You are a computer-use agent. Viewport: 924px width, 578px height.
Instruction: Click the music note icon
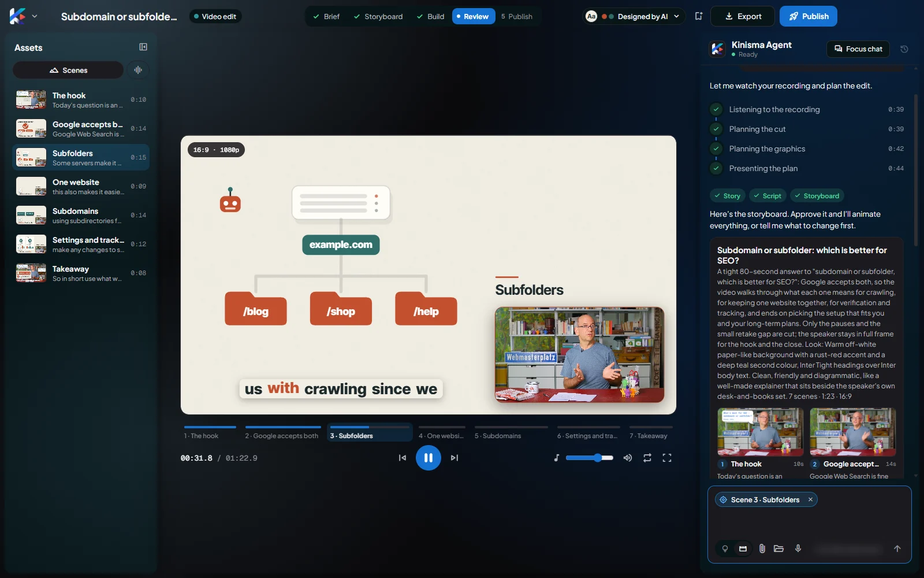click(x=557, y=458)
